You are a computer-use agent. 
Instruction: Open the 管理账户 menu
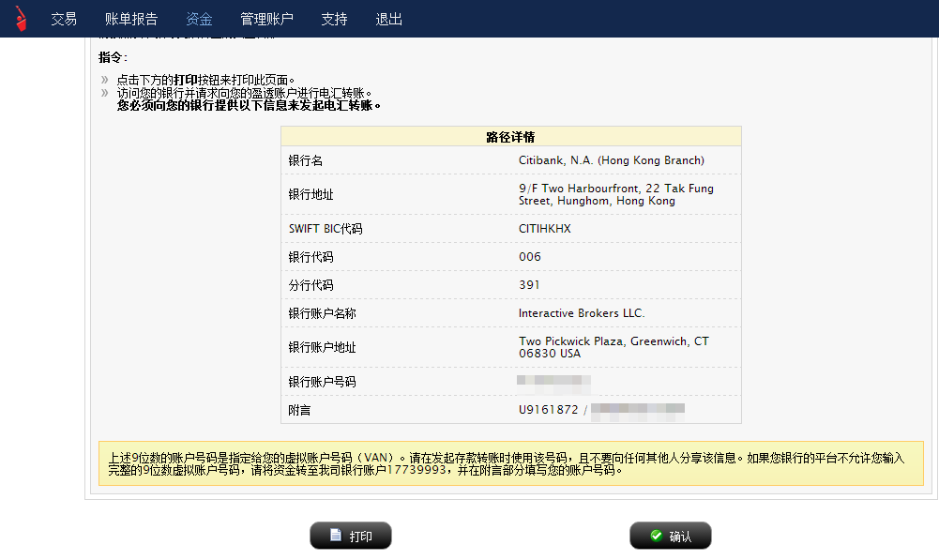(x=266, y=19)
